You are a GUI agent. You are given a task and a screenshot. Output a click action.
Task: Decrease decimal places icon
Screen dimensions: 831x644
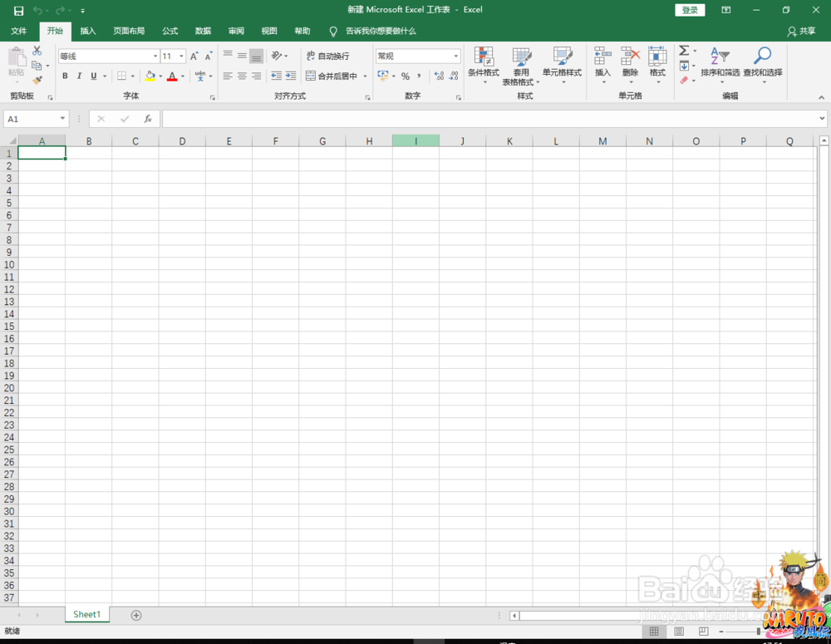454,76
